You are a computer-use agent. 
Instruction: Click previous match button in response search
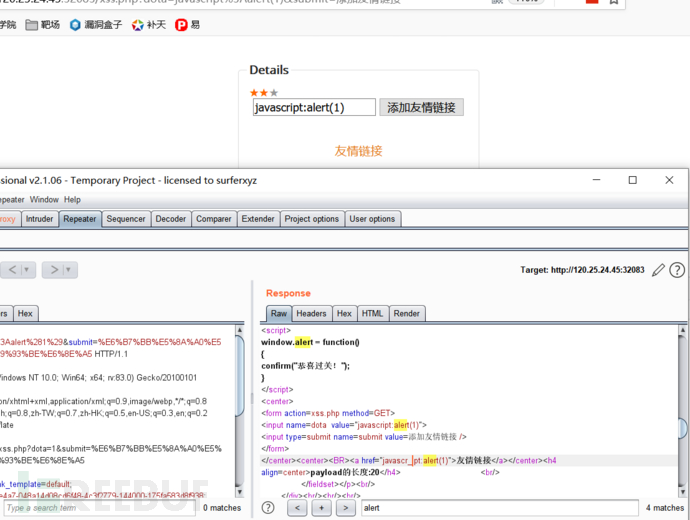297,508
